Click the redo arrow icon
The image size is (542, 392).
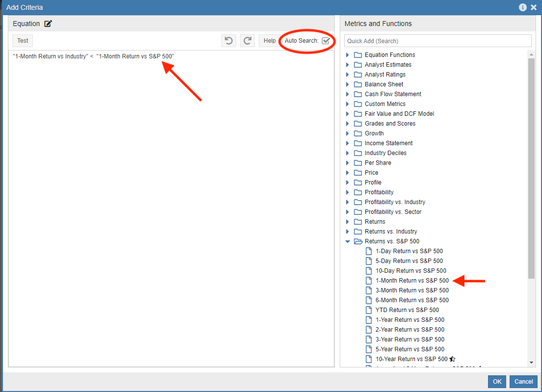pyautogui.click(x=248, y=41)
